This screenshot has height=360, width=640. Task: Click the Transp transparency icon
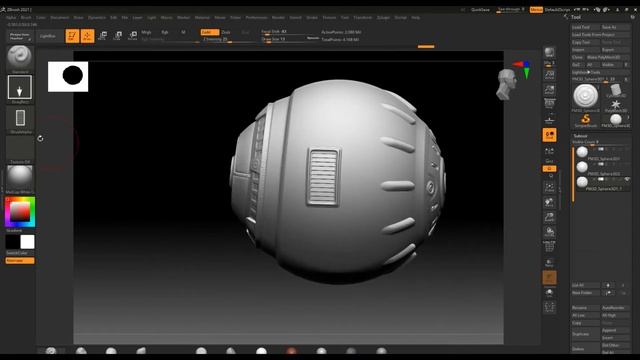(x=549, y=263)
